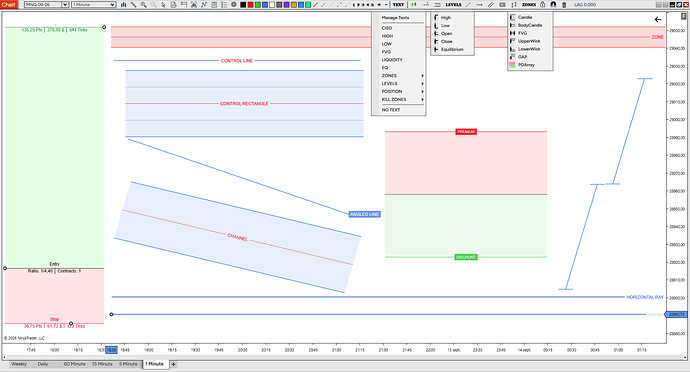Pick the orange color swatch
Screen dimensions: 690x372
pyautogui.click(x=294, y=4)
